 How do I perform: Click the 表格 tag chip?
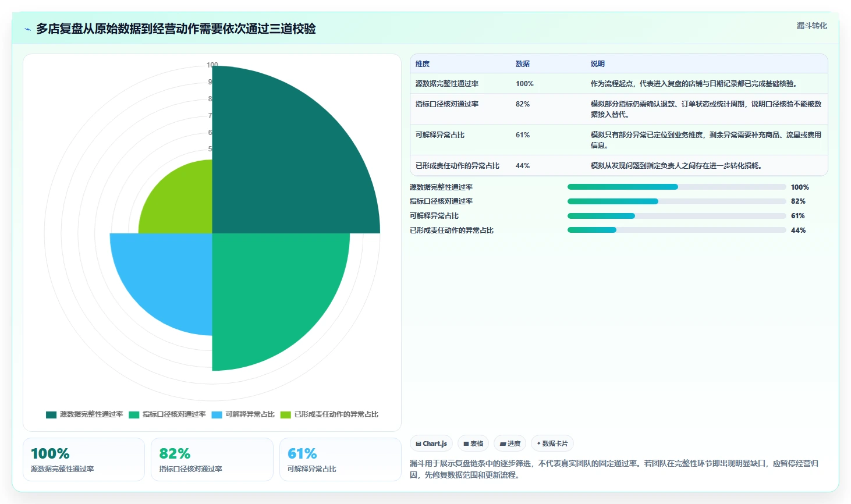coord(473,443)
